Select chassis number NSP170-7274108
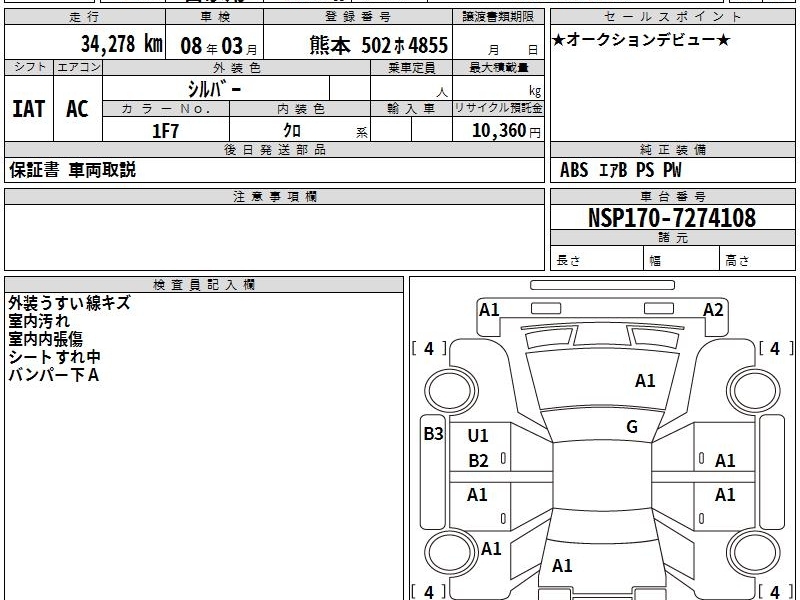The width and height of the screenshot is (800, 600). tap(672, 218)
